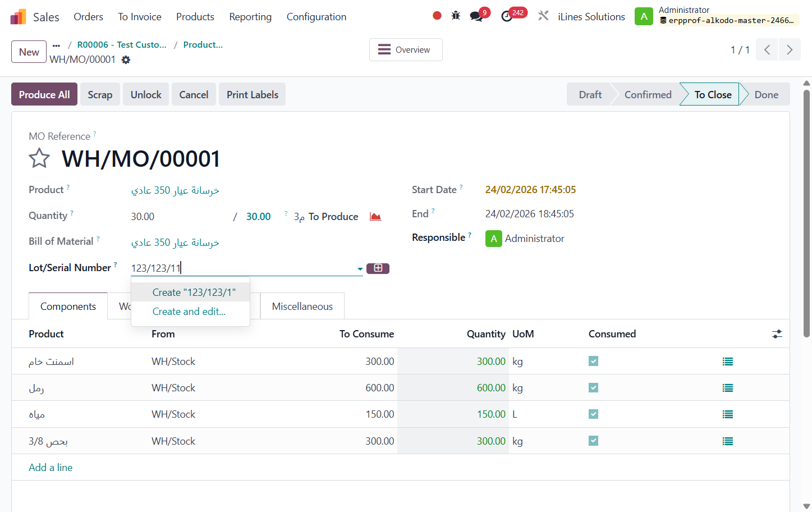Viewport: 812px width, 512px height.
Task: Open the Reporting menu
Action: (250, 17)
